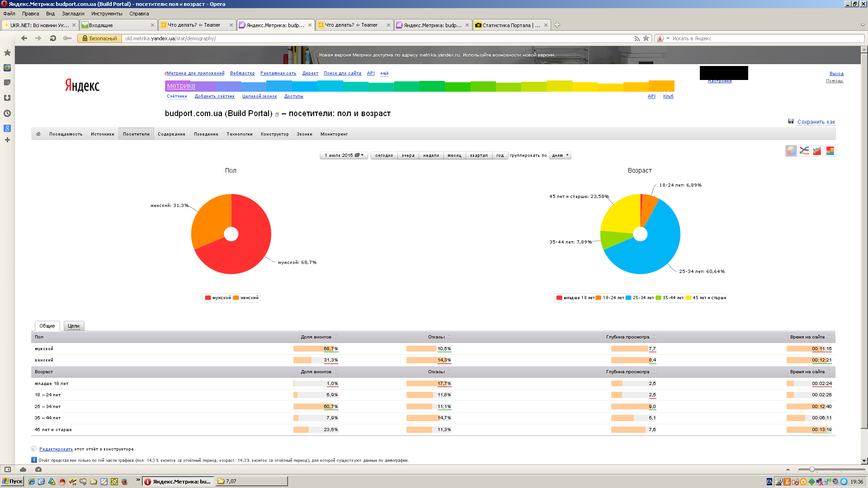Click the home icon in report navigation

click(x=38, y=134)
